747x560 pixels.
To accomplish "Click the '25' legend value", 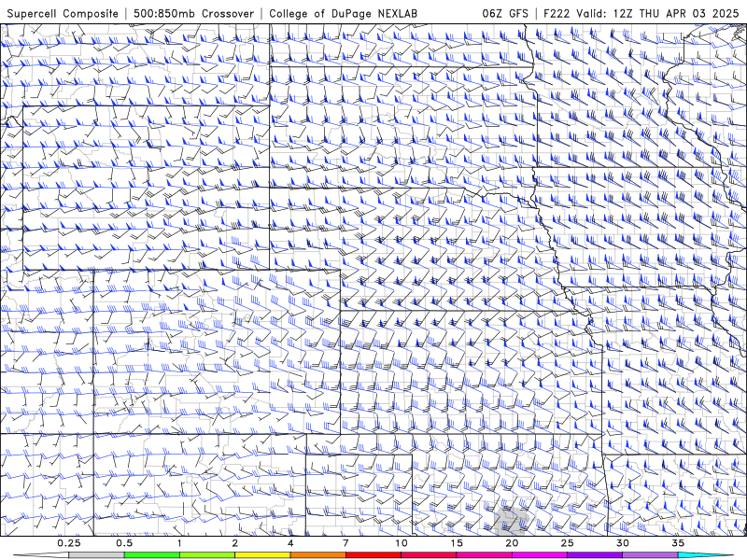I will (568, 543).
